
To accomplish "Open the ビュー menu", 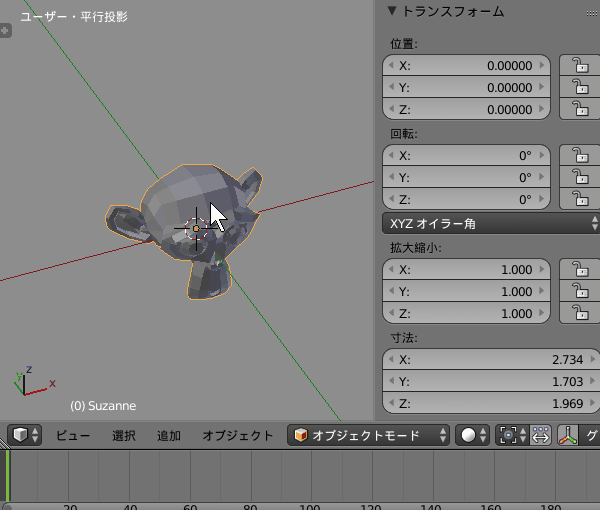I will [73, 435].
